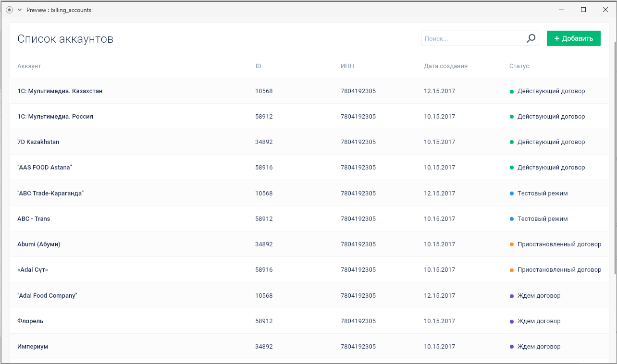Open the "Adal Food Company" account
This screenshot has width=617, height=364.
point(48,295)
